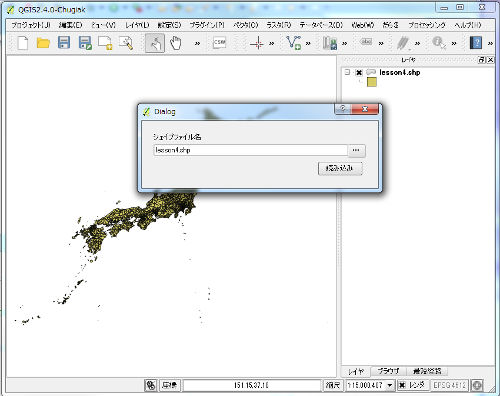The image size is (500, 396).
Task: Open the New Print Composer icon
Action: tap(105, 43)
